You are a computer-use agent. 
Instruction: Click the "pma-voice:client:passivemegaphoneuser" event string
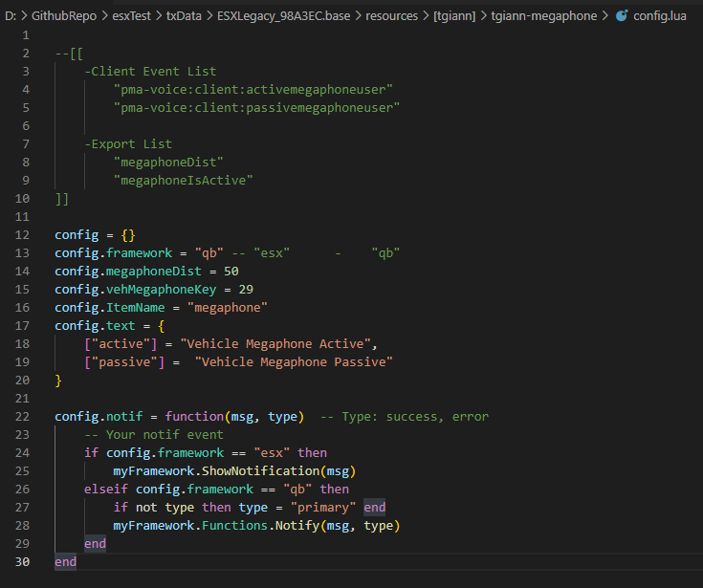pyautogui.click(x=255, y=107)
